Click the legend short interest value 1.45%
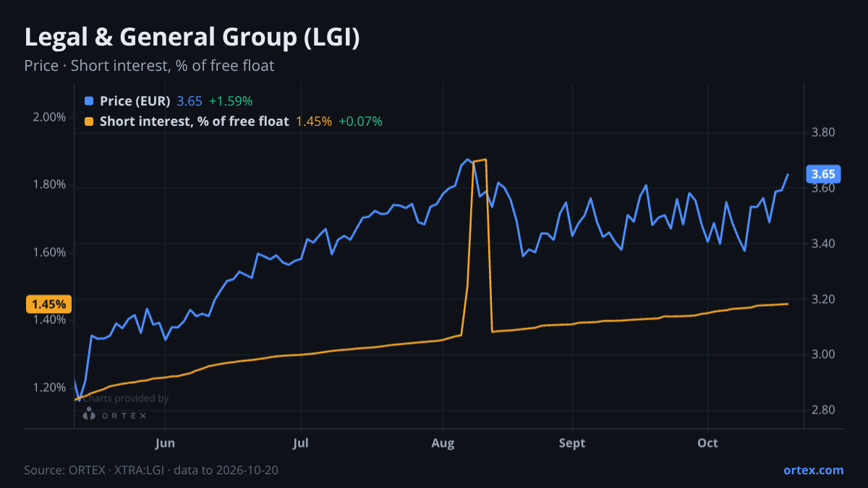This screenshot has width=868, height=488. (314, 121)
